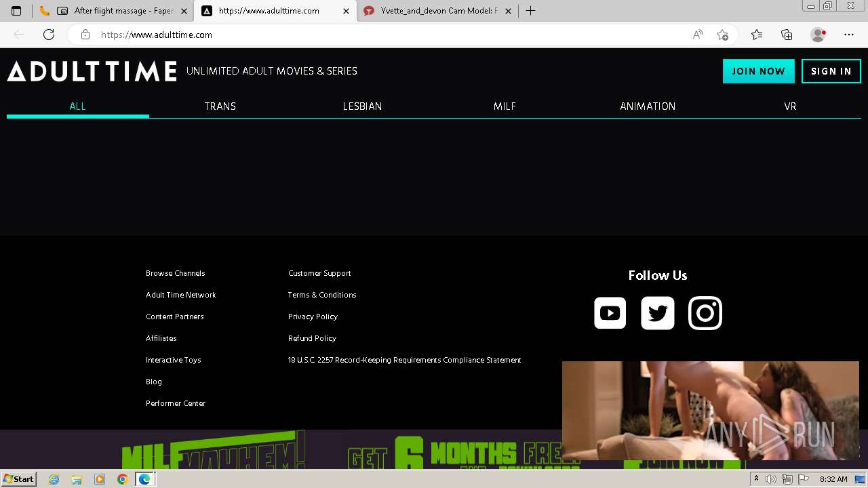
Task: Switch to the Yvette_and_devon Cam Model tab
Action: coord(439,11)
